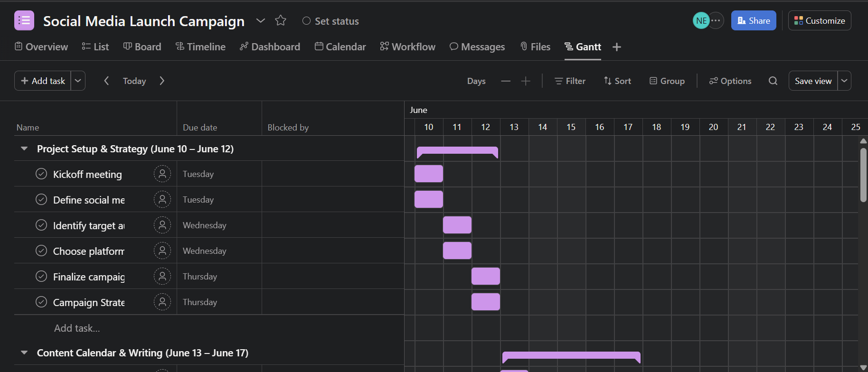This screenshot has width=868, height=372.
Task: Mark Choose platforms task complete
Action: pos(41,251)
